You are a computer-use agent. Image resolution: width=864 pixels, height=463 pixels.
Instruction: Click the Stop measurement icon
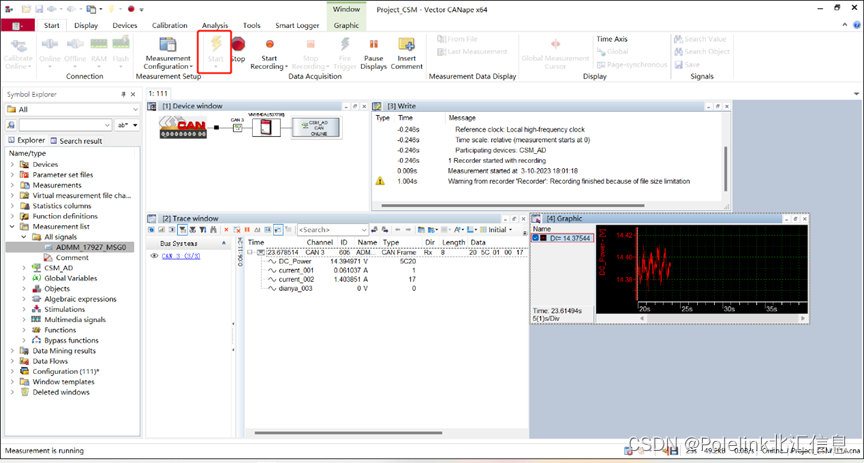click(239, 44)
